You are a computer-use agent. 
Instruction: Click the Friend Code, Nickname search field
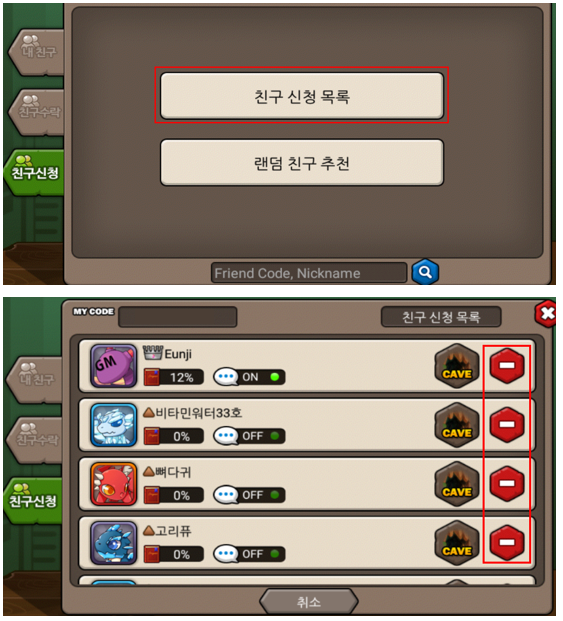pos(309,272)
